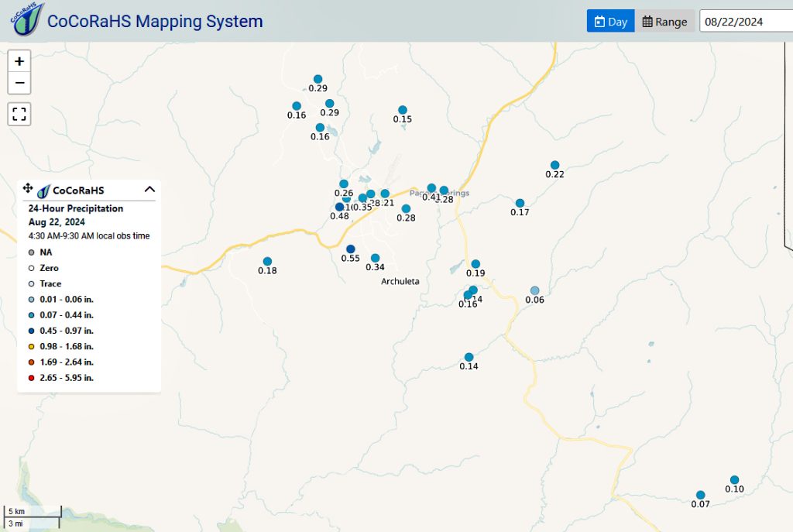Collapse the CoCoRaHS legend panel

[x=149, y=189]
